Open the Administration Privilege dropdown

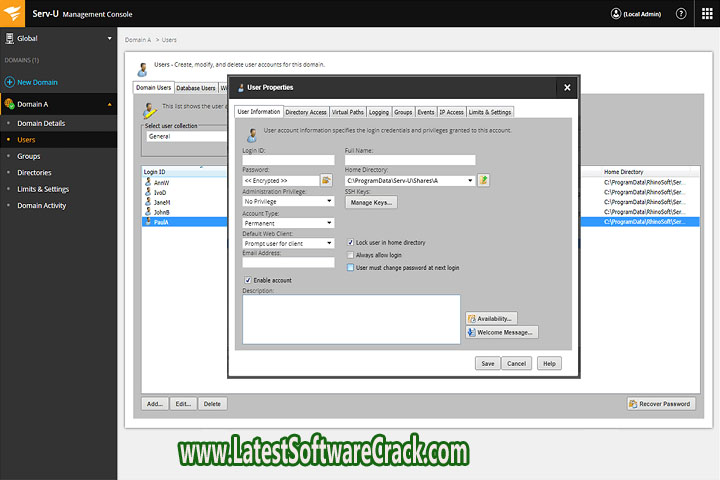pos(288,201)
